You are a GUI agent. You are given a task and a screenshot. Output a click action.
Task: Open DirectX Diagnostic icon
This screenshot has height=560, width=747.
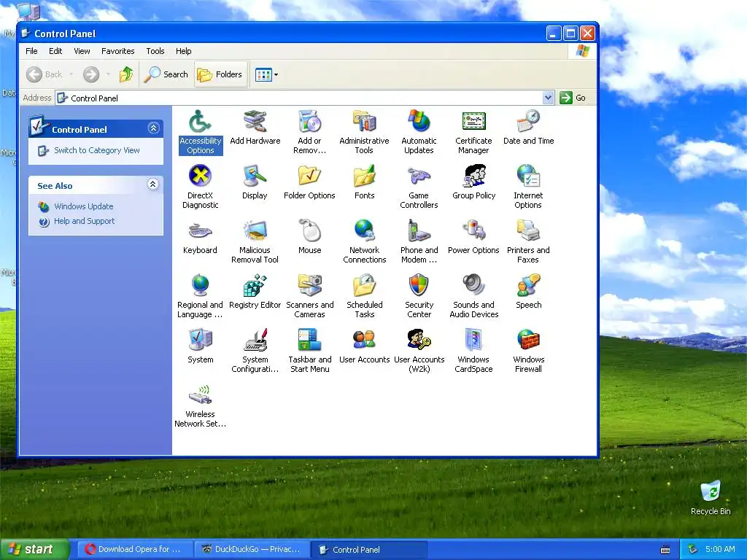[x=200, y=187]
